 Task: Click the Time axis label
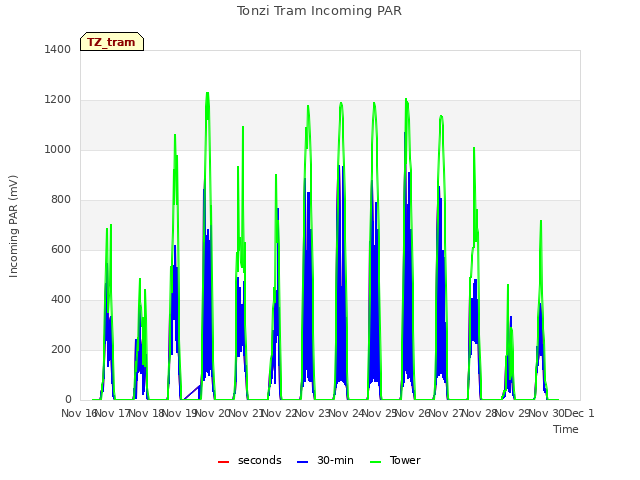pos(566,429)
